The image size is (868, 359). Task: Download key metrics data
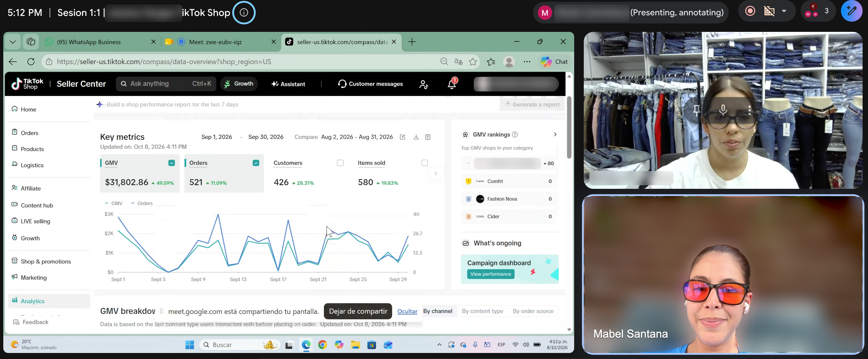[x=416, y=137]
